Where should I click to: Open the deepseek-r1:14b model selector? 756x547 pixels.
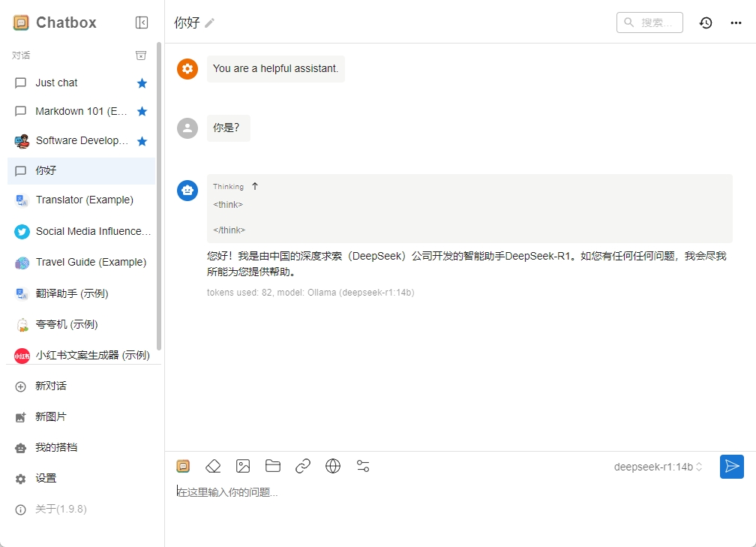(x=658, y=467)
